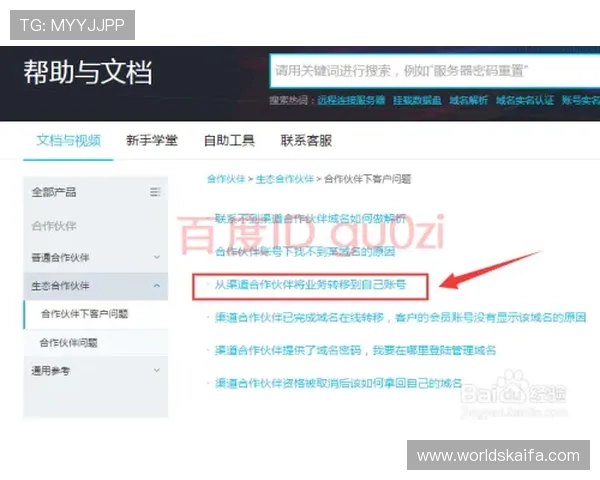
Task: Open article 从渠道合作伙伴将业务转移到自己账号
Action: pos(310,284)
